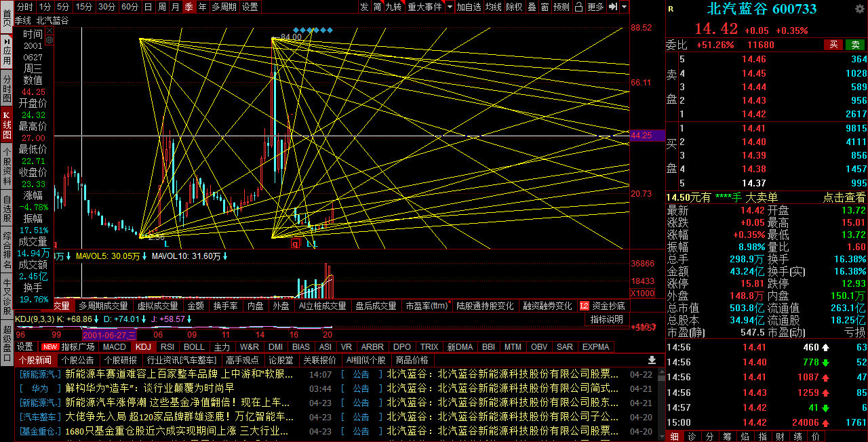This screenshot has width=868, height=442.
Task: Switch to monthly 月 chart
Action: [175, 7]
